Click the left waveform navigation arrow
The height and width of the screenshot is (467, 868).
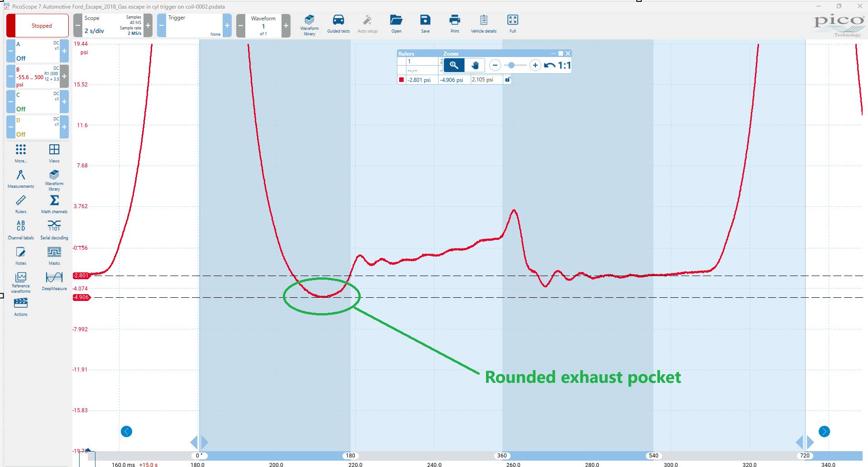(x=126, y=432)
